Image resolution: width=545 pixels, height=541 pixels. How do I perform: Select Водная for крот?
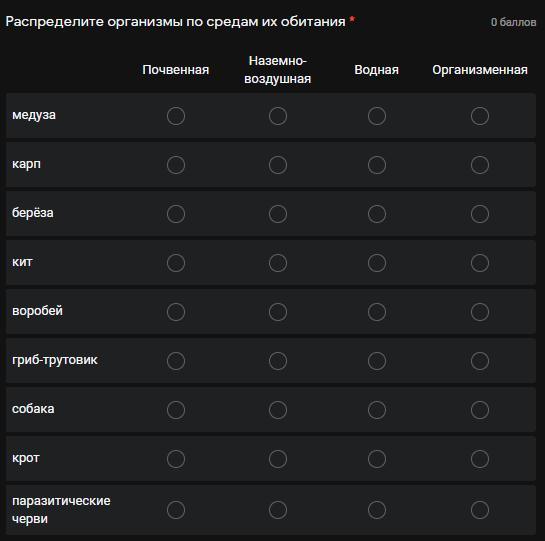click(x=377, y=459)
